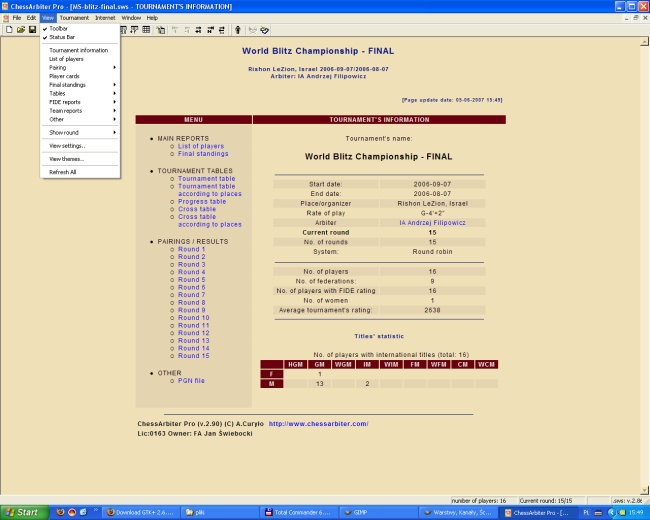Choose List of players in View menu

coord(80,59)
